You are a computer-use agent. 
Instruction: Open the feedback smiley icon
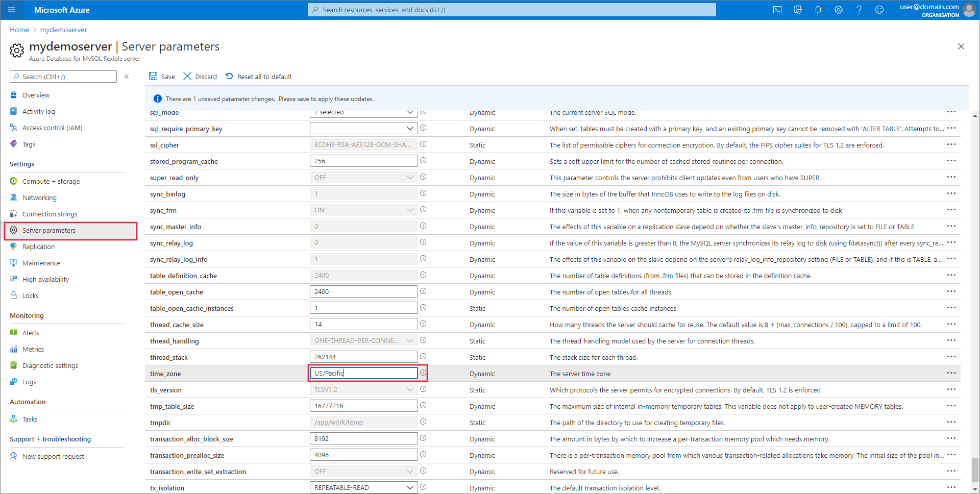879,10
